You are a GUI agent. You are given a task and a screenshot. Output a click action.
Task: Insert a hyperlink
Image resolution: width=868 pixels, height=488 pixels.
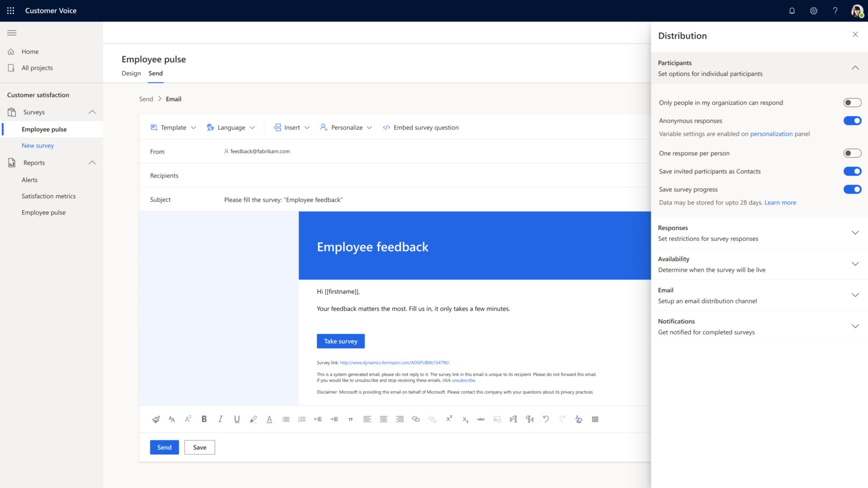(416, 419)
